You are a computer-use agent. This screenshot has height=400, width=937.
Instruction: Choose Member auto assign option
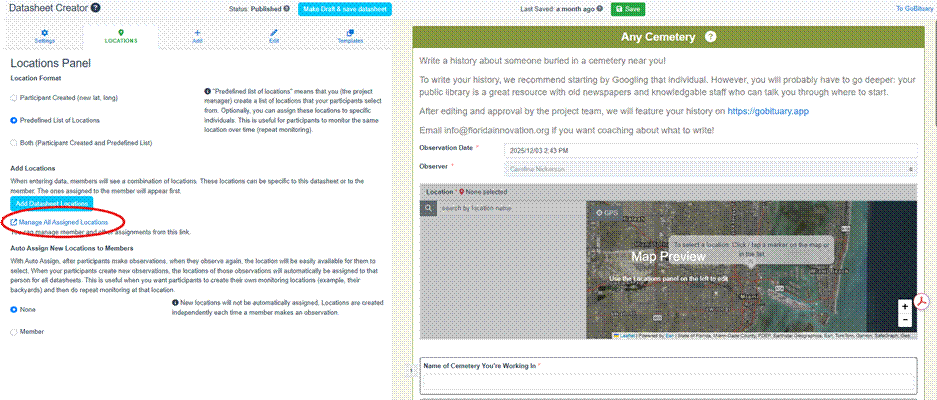click(14, 330)
